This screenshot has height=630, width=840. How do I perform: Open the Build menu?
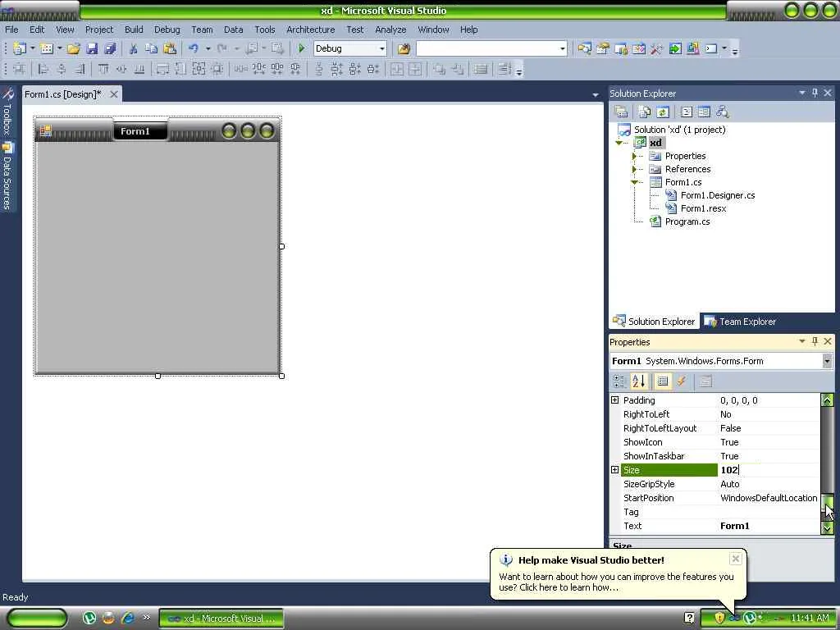click(134, 30)
